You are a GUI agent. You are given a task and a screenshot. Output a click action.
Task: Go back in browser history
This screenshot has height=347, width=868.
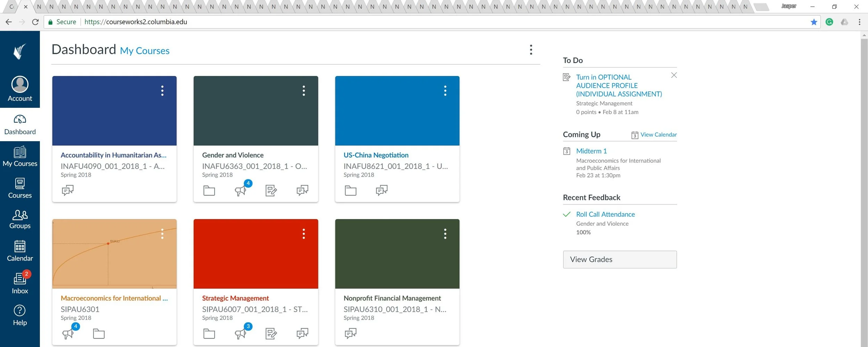tap(9, 22)
